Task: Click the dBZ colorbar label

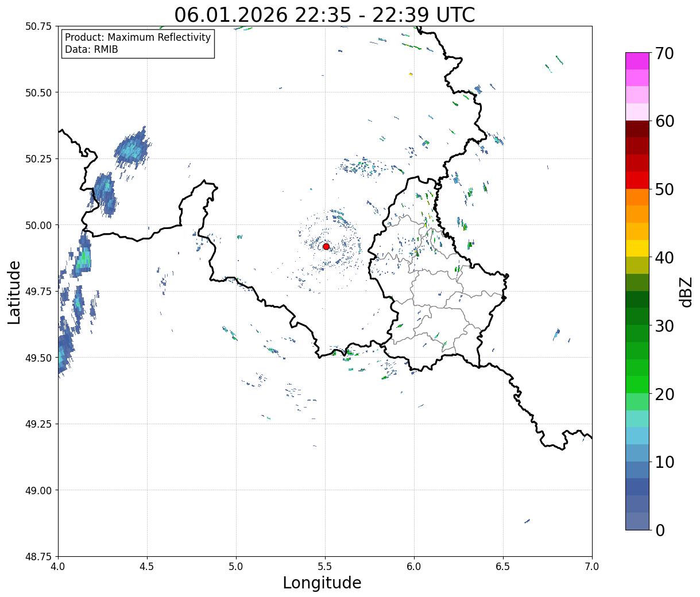Action: [686, 292]
